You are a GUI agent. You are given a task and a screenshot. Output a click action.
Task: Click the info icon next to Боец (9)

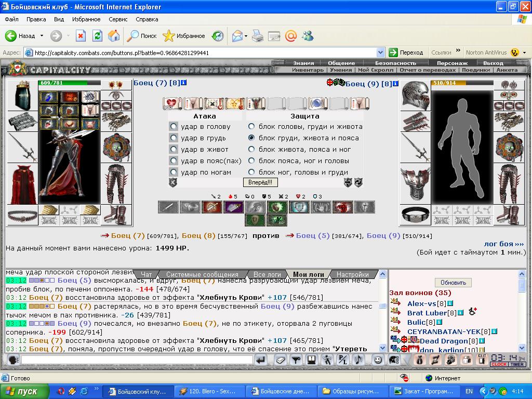pyautogui.click(x=395, y=84)
